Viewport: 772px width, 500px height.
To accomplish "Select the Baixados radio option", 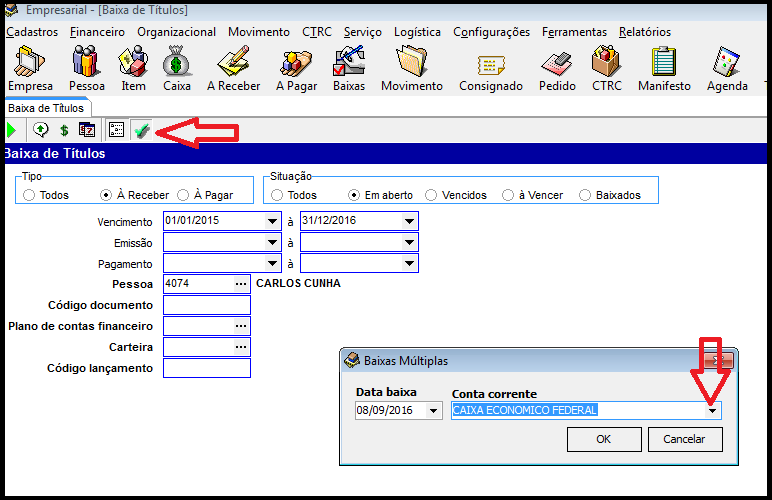I will coord(586,195).
